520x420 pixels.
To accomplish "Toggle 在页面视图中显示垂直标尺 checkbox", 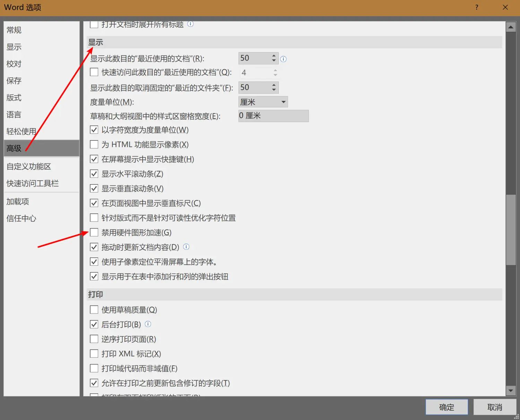I will [94, 203].
